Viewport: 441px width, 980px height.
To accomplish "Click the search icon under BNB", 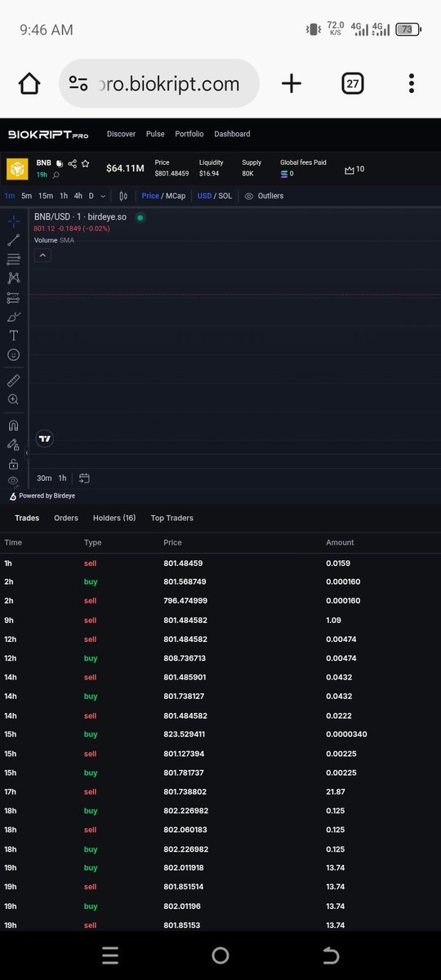I will (56, 175).
